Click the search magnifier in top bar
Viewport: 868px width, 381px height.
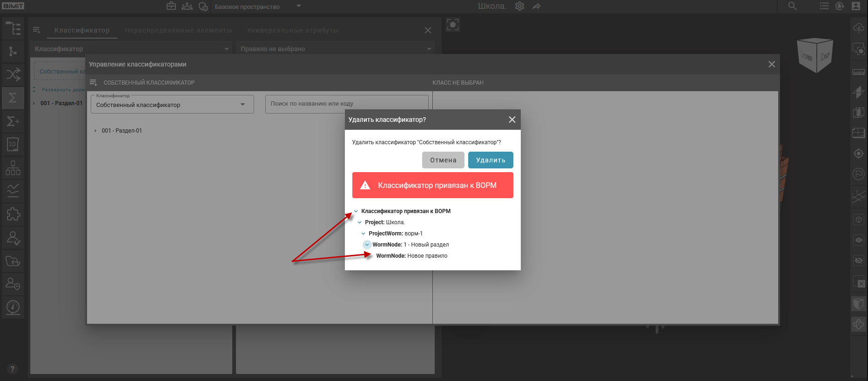792,7
